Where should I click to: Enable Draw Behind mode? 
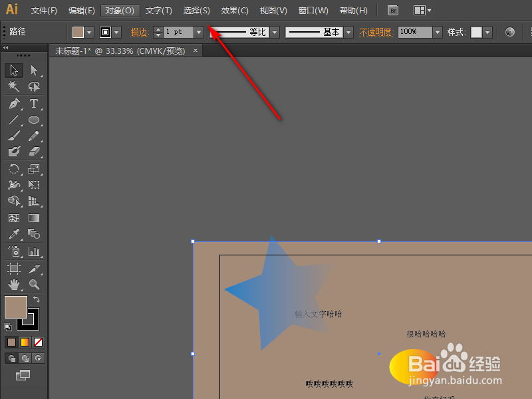[x=25, y=358]
